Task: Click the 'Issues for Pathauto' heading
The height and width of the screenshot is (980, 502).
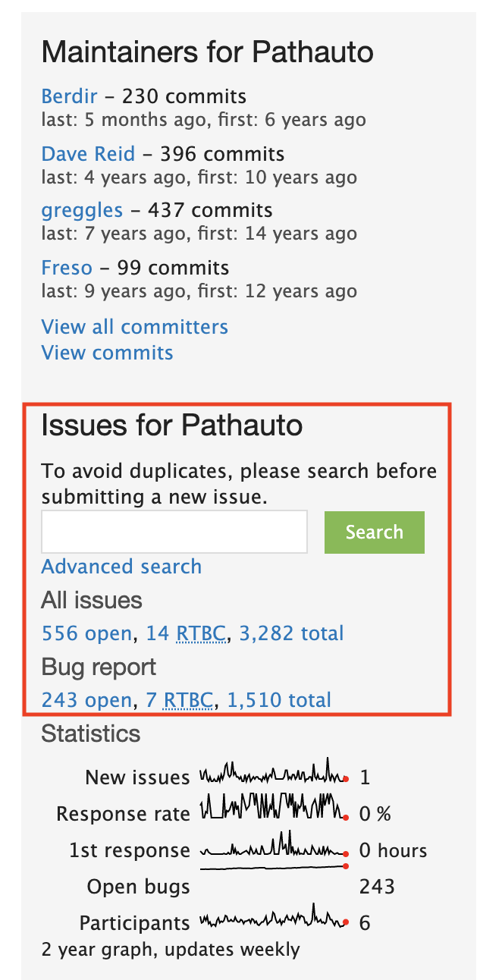Action: point(172,426)
